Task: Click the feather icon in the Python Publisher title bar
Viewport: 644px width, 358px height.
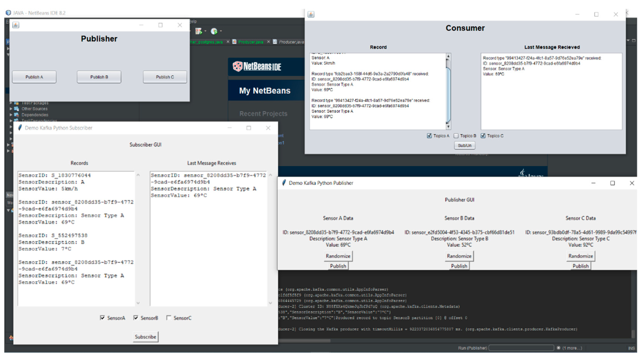Action: tap(284, 183)
